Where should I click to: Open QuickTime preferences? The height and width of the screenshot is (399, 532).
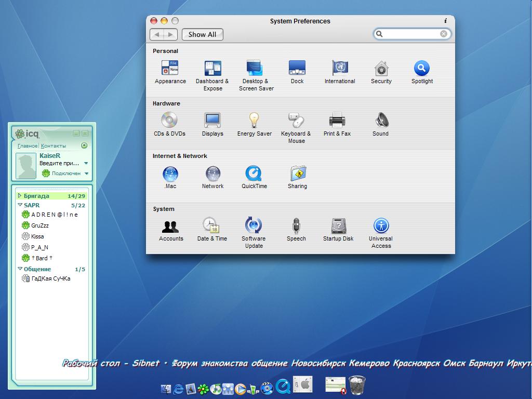click(254, 177)
